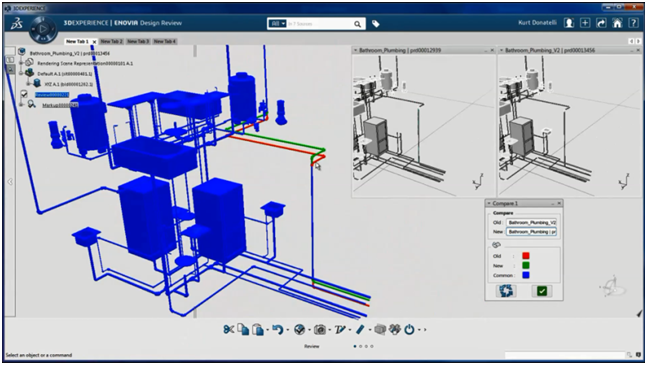Click the Cut scissors icon in bottom toolbar
Screen dimensions: 647x366
click(229, 329)
